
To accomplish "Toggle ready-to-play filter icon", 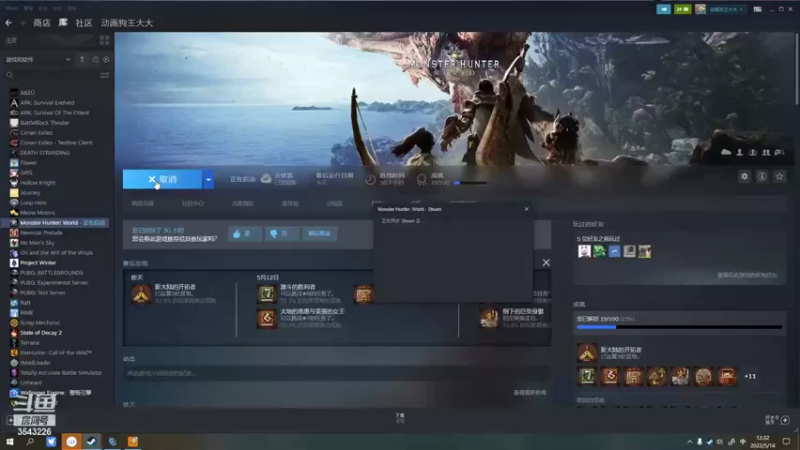I will coord(106,60).
